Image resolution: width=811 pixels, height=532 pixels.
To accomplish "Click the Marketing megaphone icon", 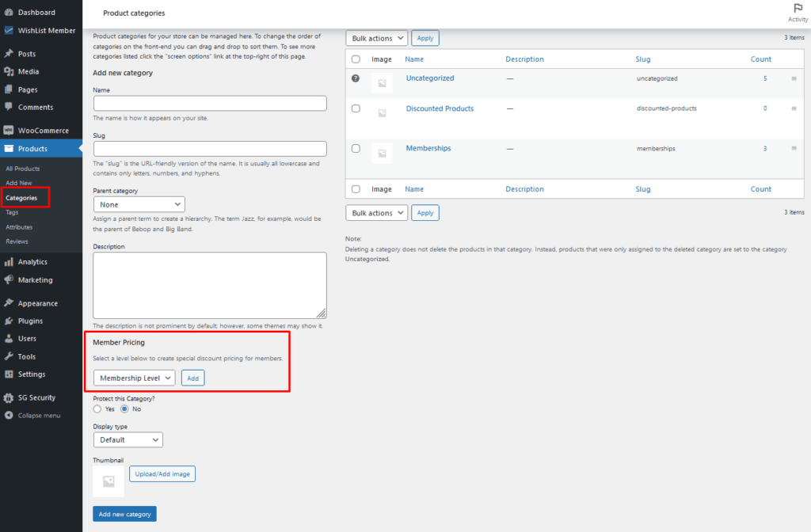I will pos(9,279).
